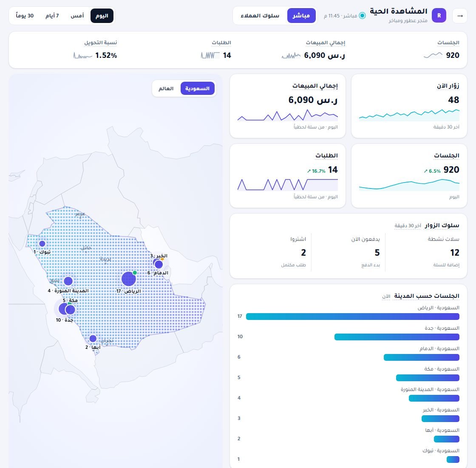Select the 30 يوماً date range

pos(25,16)
